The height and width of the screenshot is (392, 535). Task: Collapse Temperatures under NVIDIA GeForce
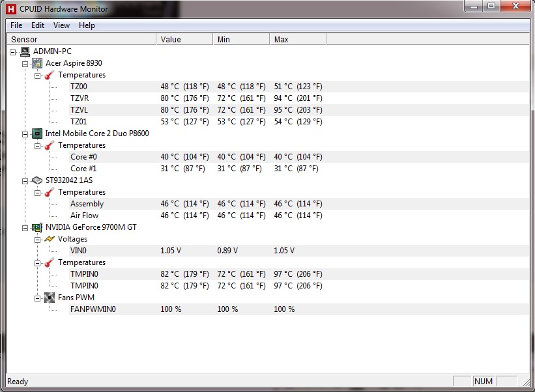[x=38, y=263]
